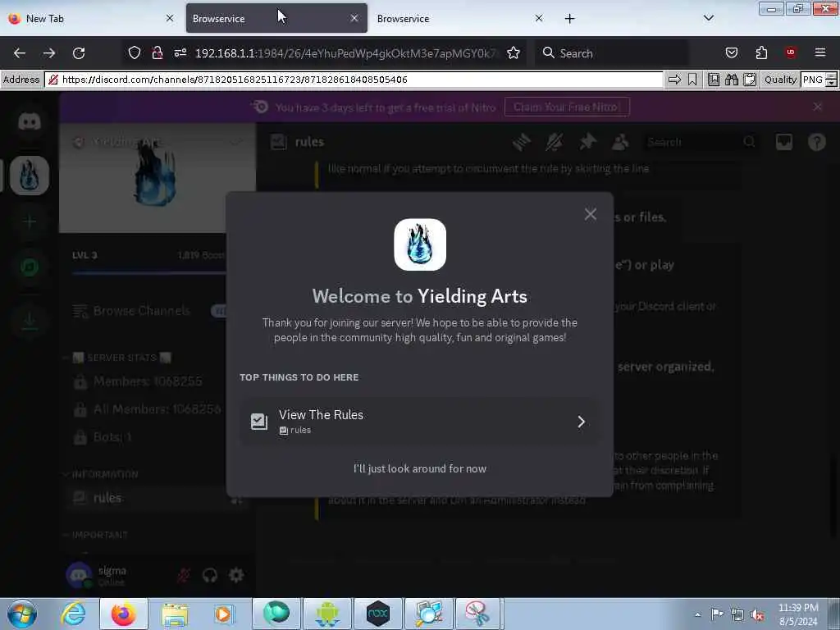Open Explore Discoverable Servers compass icon
The image size is (840, 630).
tap(30, 267)
